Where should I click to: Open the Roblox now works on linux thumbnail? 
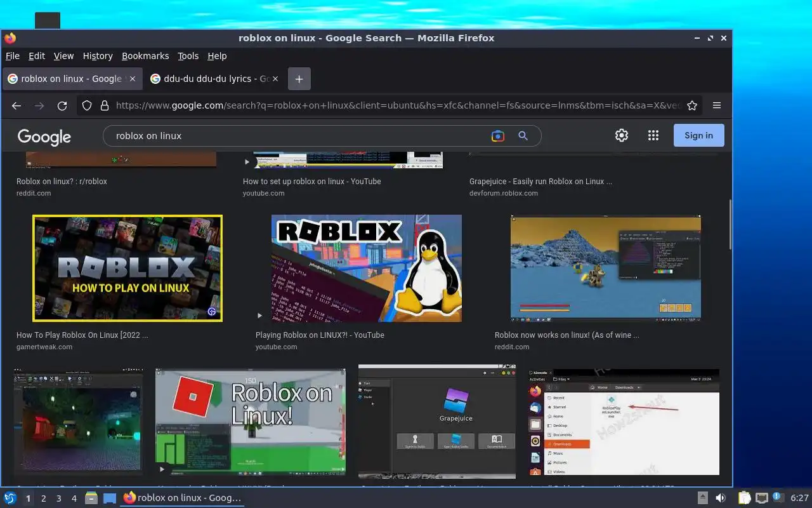tap(606, 268)
